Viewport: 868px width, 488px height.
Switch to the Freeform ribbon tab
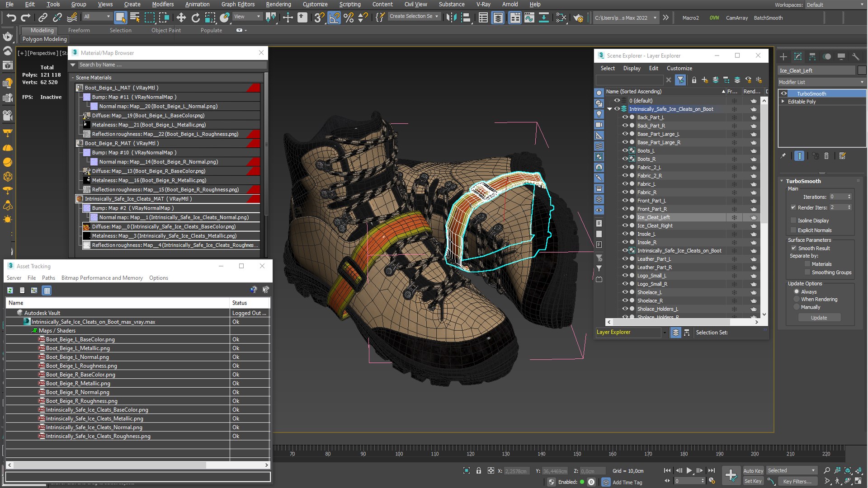pyautogui.click(x=79, y=30)
